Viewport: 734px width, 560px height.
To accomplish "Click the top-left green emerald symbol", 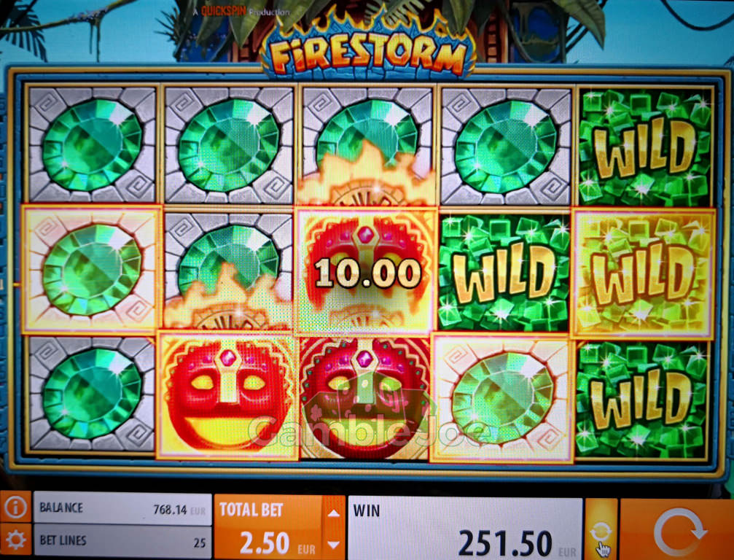I will click(92, 144).
